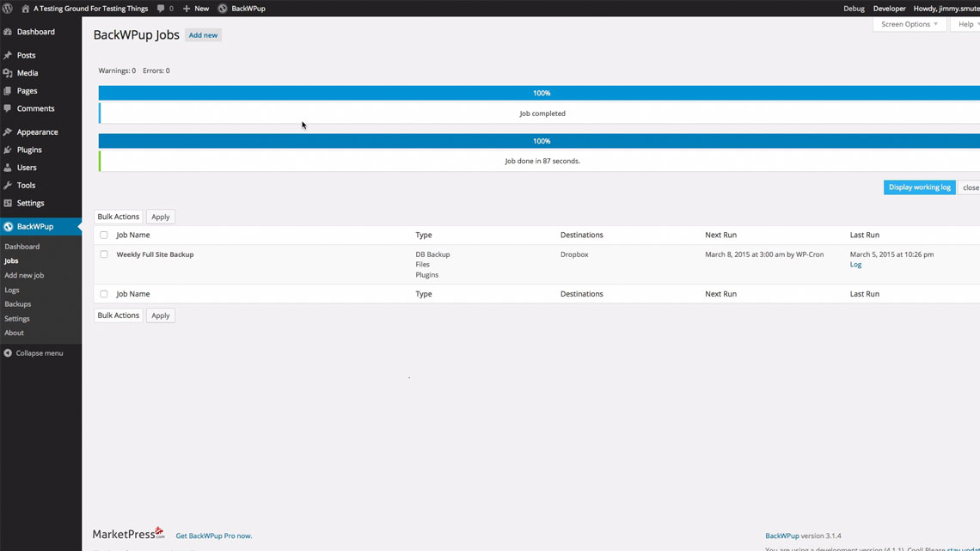This screenshot has width=980, height=551.
Task: Click the BackWPup icon in admin bar
Action: pyautogui.click(x=223, y=9)
